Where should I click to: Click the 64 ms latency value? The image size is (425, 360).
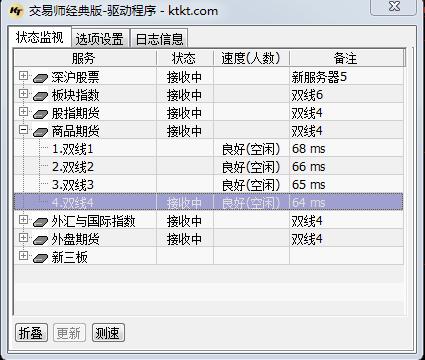(308, 202)
